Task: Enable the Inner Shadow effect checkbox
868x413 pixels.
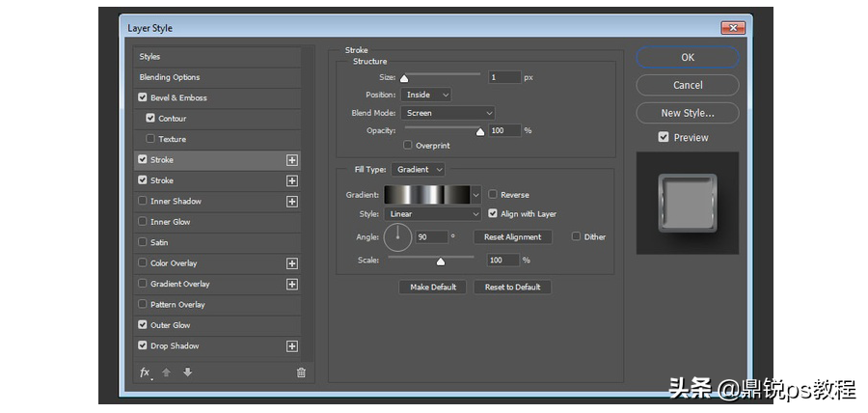Action: pyautogui.click(x=143, y=201)
